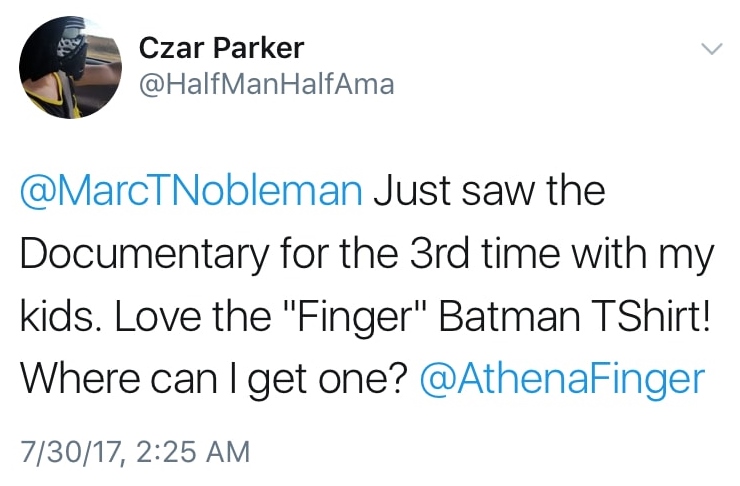Click the word "Czar" in the name

click(170, 48)
